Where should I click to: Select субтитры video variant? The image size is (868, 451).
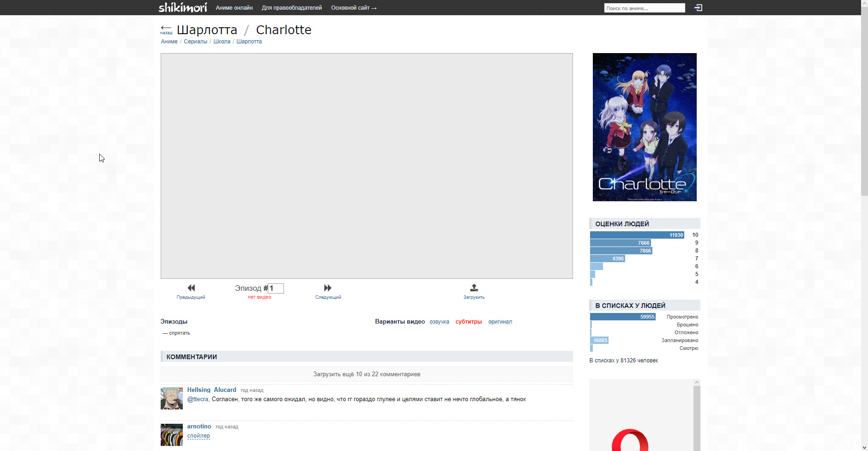468,322
